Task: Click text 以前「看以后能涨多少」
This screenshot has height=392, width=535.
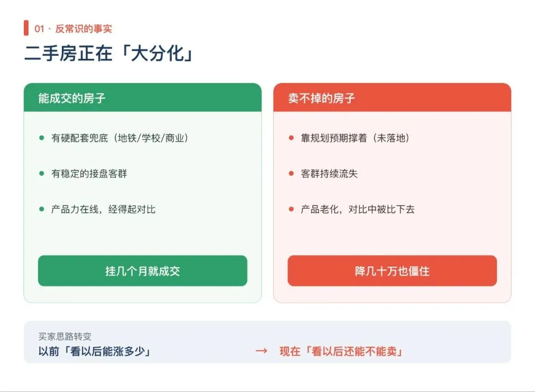Action: 95,351
